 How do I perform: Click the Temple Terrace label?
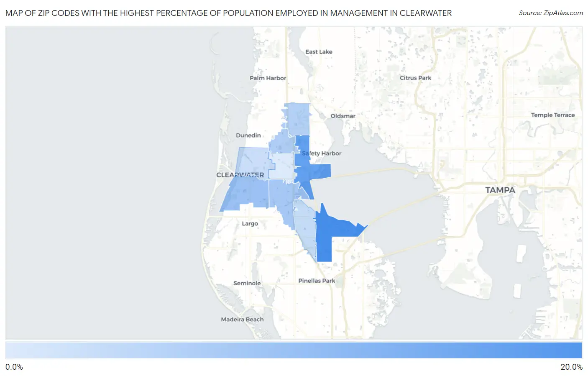pos(553,115)
